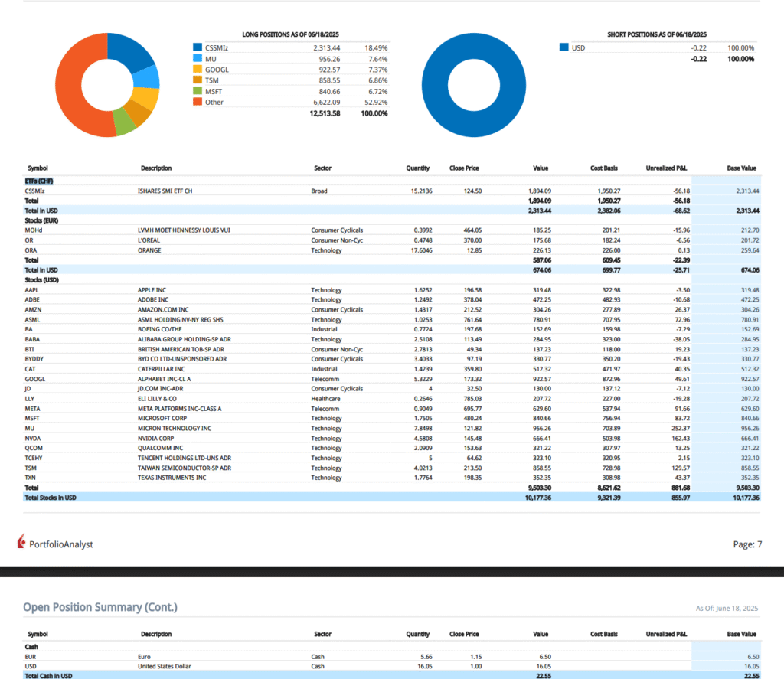784x679 pixels.
Task: Click the TSM legend color swatch
Action: (198, 80)
